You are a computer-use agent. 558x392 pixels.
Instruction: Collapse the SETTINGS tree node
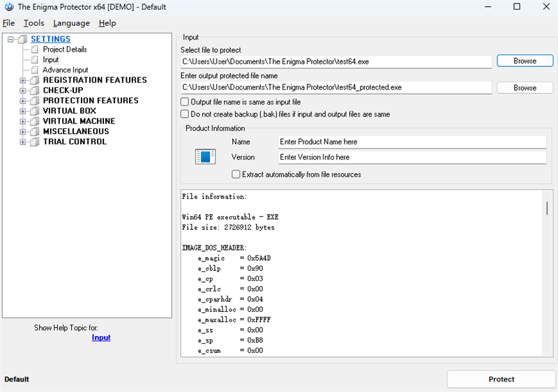pyautogui.click(x=10, y=39)
